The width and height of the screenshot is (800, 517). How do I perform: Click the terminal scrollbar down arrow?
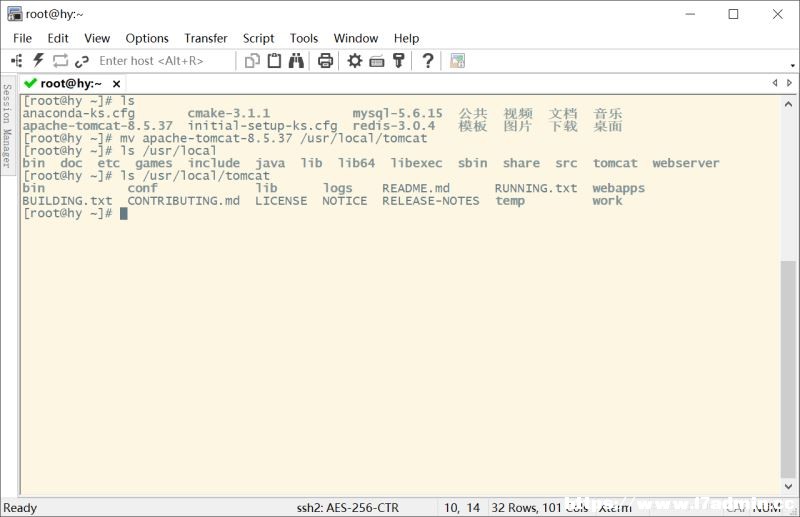tap(788, 486)
